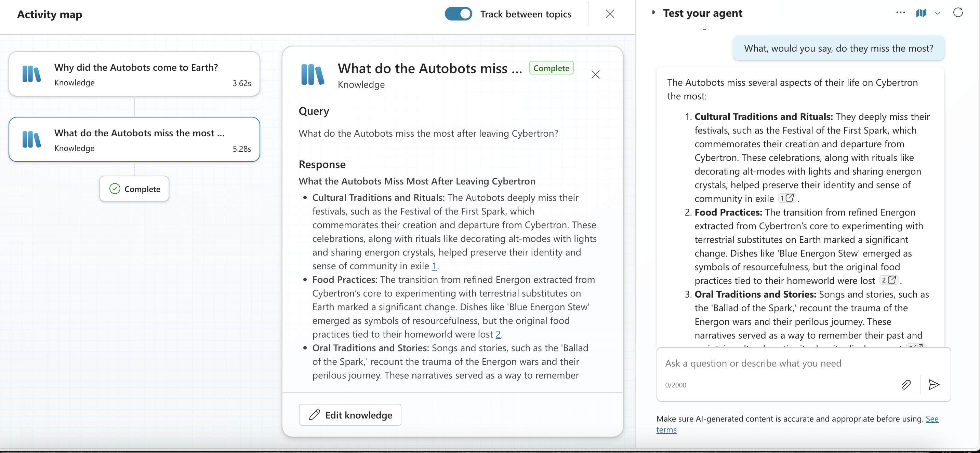980x453 pixels.
Task: Click the paperclip attach file icon
Action: pyautogui.click(x=906, y=385)
